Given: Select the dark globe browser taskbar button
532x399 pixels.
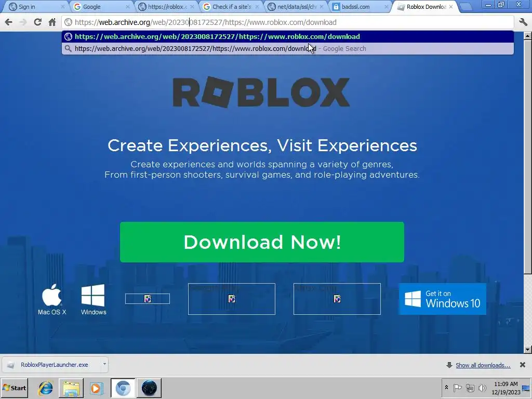Looking at the screenshot, I should coord(149,388).
